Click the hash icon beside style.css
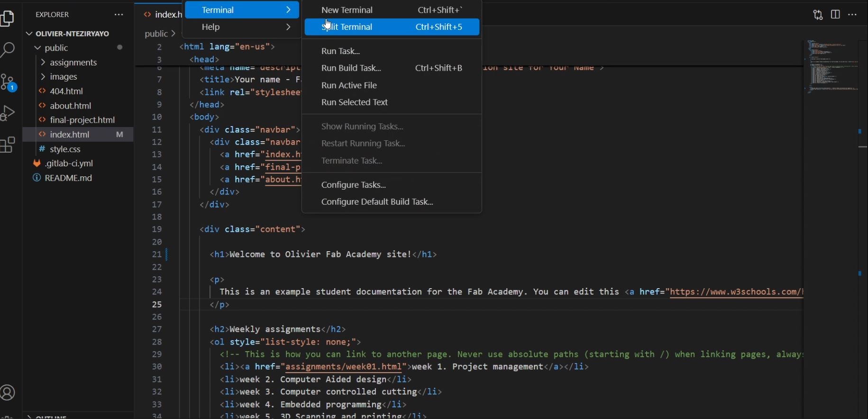Image resolution: width=868 pixels, height=419 pixels. tap(42, 149)
